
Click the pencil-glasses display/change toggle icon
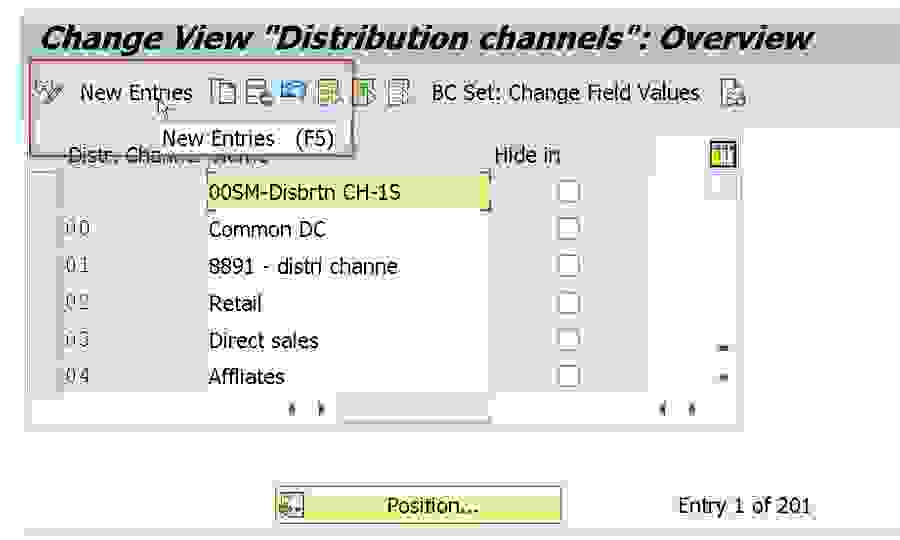tap(48, 93)
